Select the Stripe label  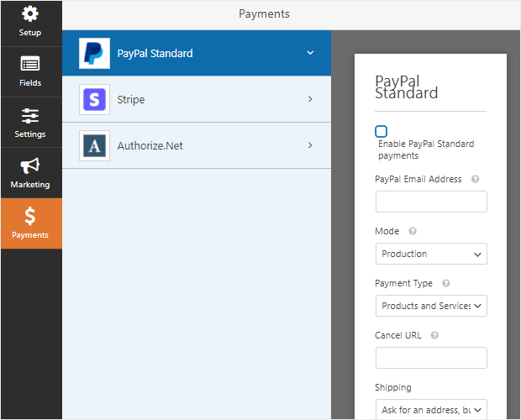pos(131,100)
